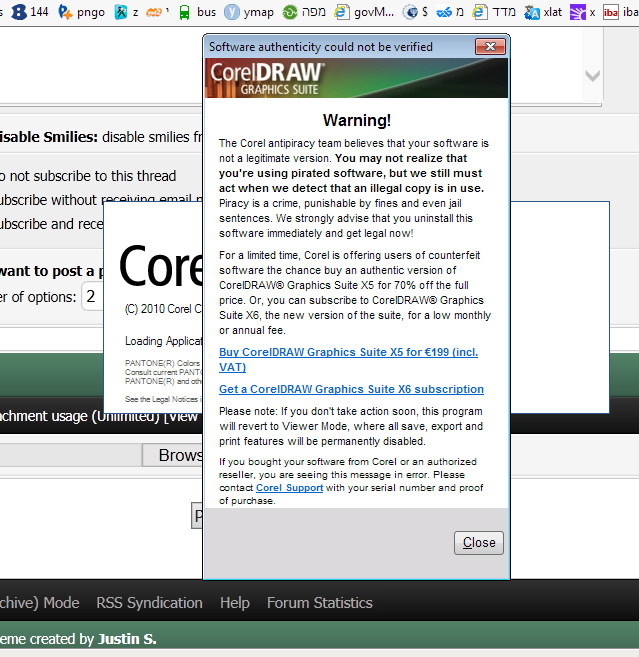The height and width of the screenshot is (657, 639).
Task: Open RSS Syndication in the footer
Action: point(149,603)
